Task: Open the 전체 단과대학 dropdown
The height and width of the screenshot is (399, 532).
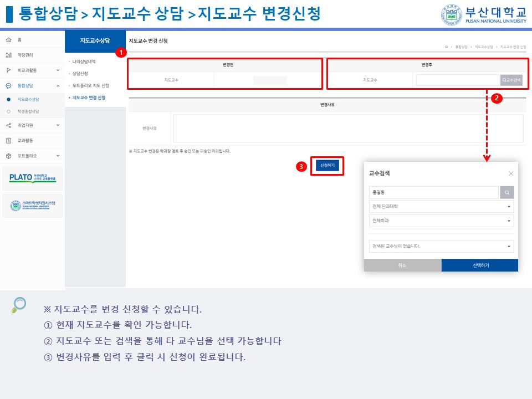Action: click(x=441, y=207)
